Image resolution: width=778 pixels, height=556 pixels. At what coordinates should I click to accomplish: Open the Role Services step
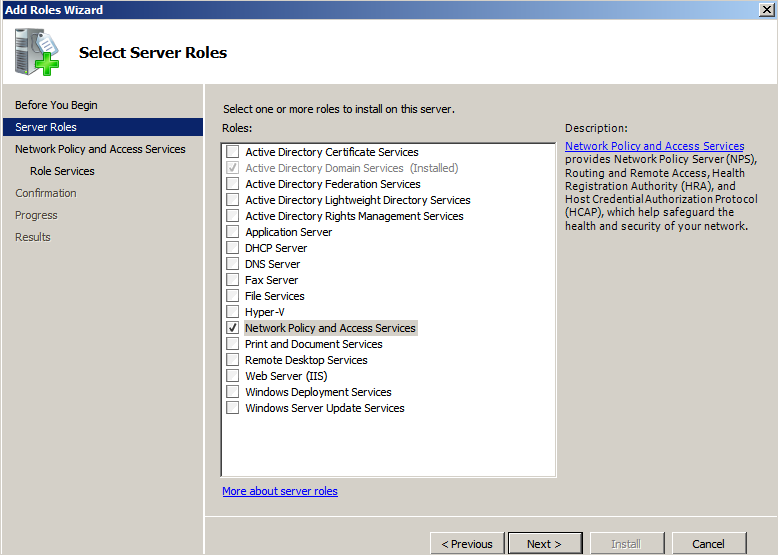point(62,171)
